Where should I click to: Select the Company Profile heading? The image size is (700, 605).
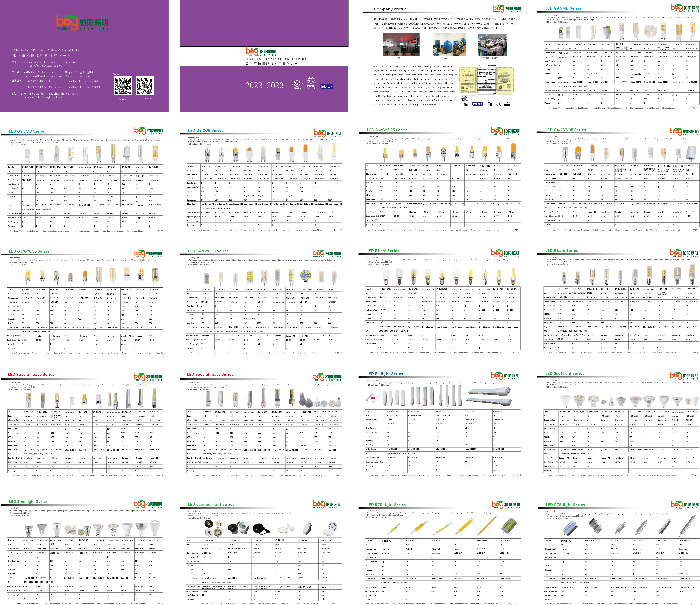(390, 9)
